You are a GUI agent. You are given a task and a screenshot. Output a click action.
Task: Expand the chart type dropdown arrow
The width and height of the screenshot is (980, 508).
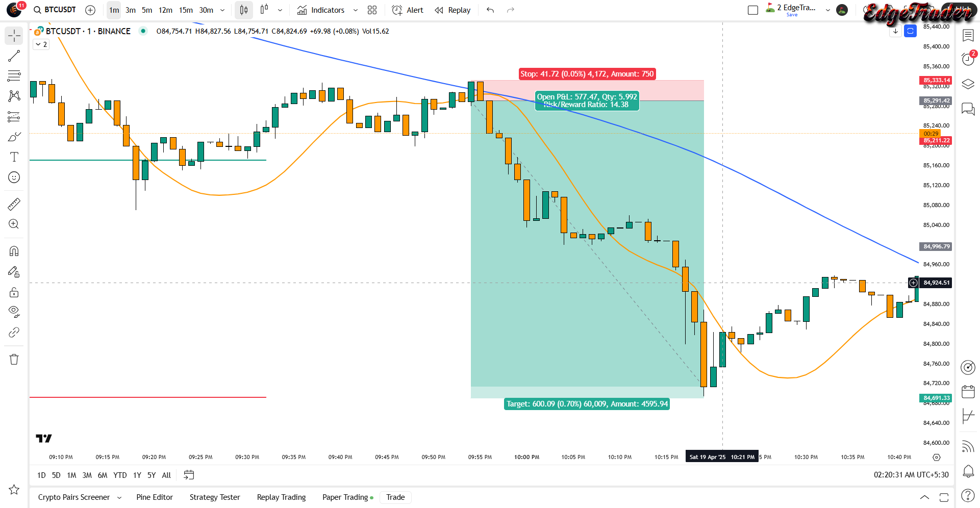280,10
